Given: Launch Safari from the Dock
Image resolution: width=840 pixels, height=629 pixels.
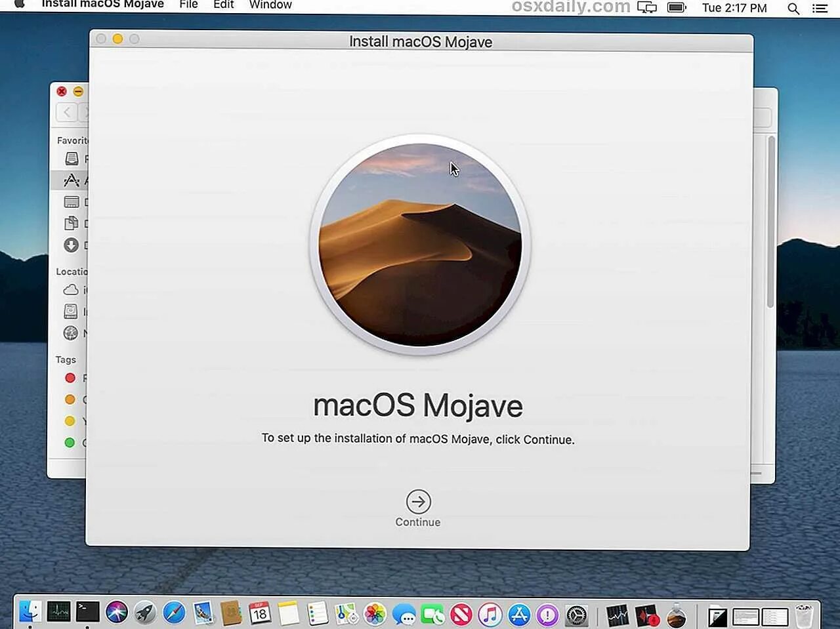Looking at the screenshot, I should [x=174, y=613].
